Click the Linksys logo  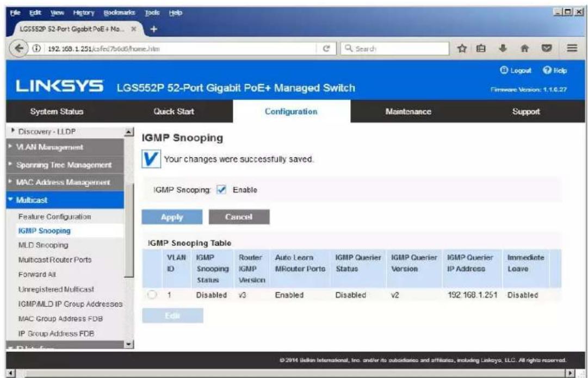tap(60, 86)
